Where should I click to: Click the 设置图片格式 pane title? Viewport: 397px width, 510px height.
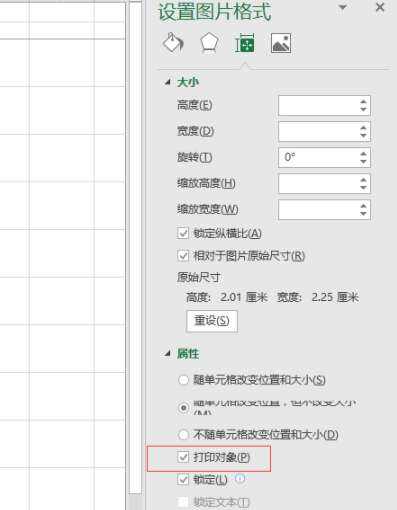pyautogui.click(x=215, y=12)
